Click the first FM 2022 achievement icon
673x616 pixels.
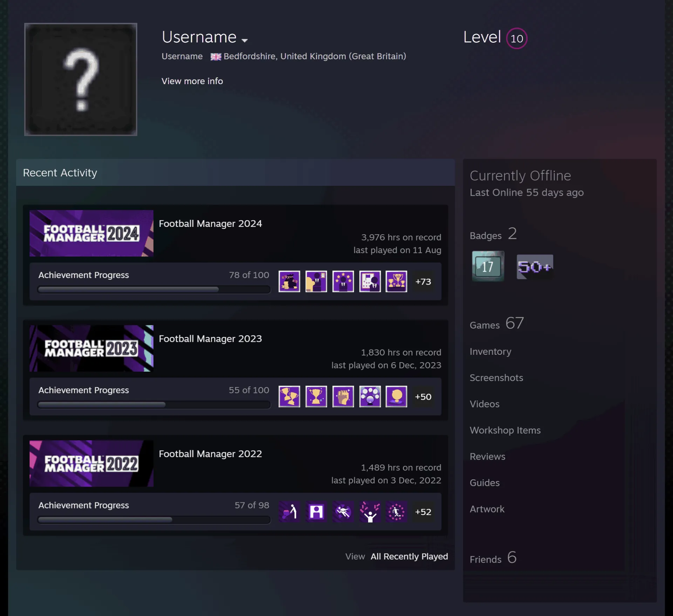[x=289, y=512]
